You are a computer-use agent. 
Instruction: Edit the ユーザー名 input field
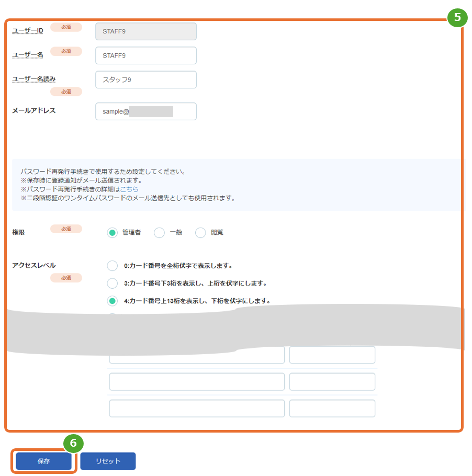pyautogui.click(x=146, y=56)
